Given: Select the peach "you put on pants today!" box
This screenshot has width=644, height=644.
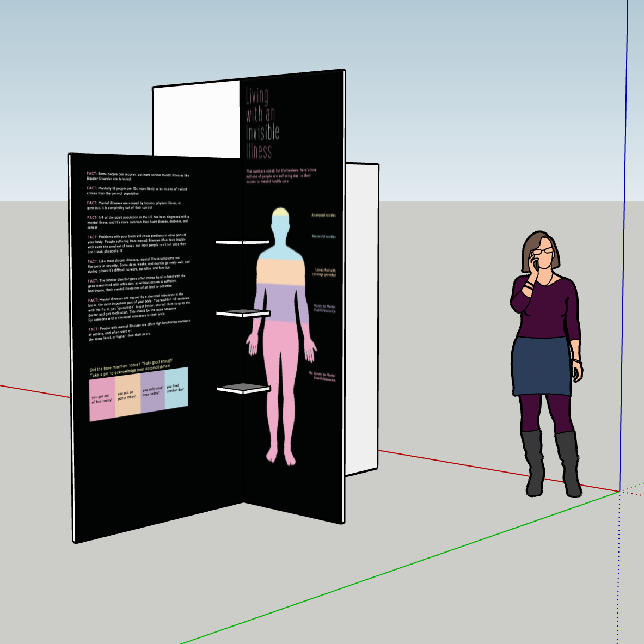Looking at the screenshot, I should (128, 395).
